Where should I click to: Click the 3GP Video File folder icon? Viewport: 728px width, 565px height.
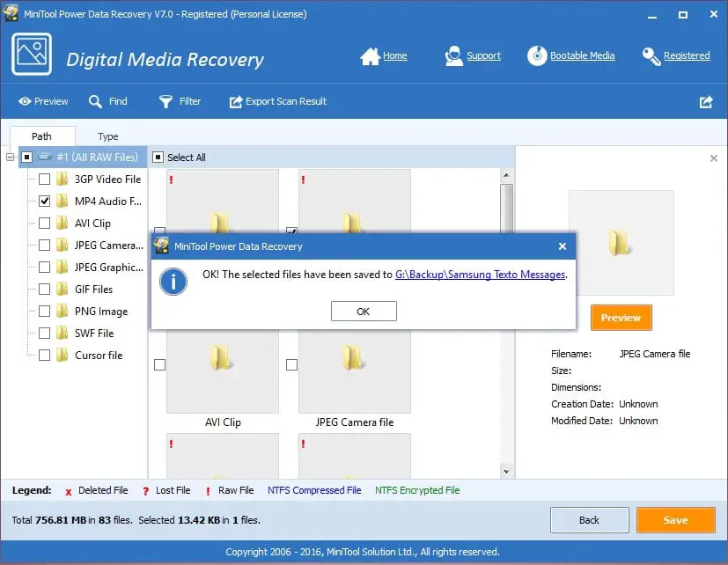(62, 180)
